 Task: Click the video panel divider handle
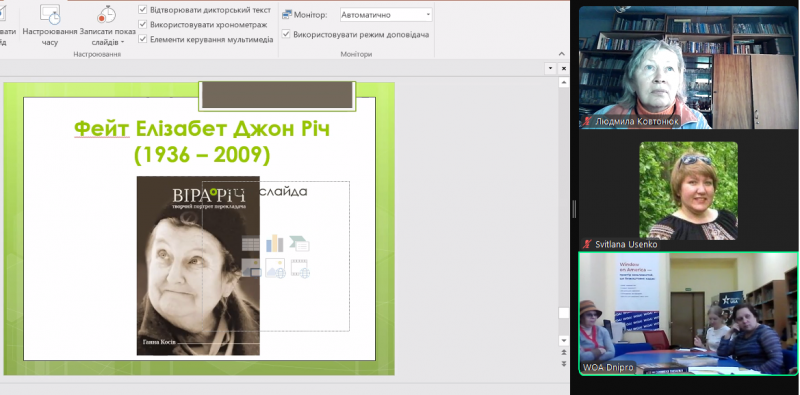click(x=574, y=209)
